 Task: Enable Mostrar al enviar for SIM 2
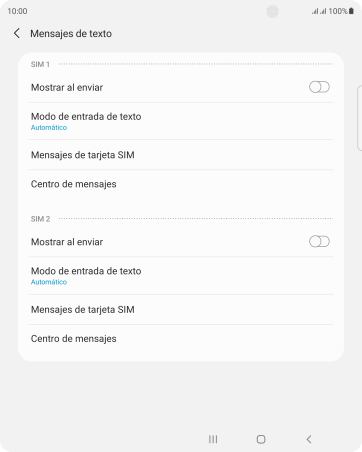coord(319,242)
